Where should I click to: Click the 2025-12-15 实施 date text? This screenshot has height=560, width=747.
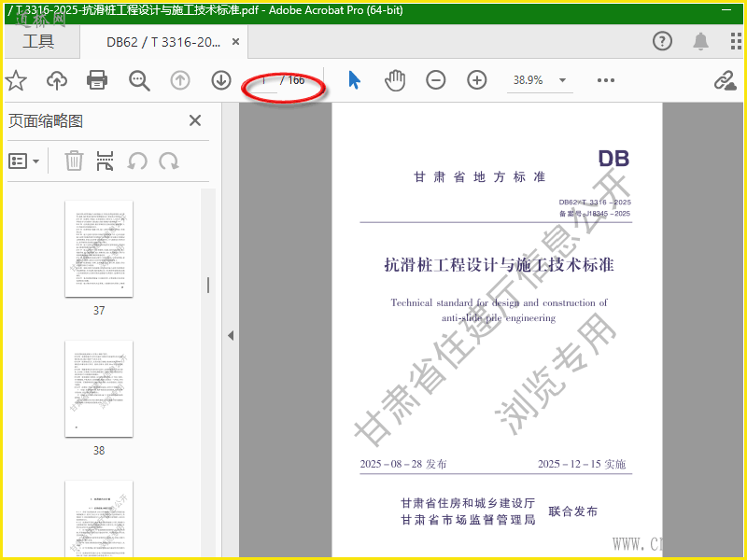click(582, 464)
